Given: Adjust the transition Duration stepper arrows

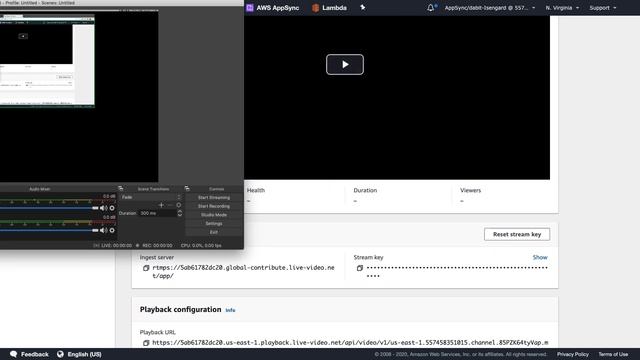Looking at the screenshot, I should pyautogui.click(x=180, y=213).
